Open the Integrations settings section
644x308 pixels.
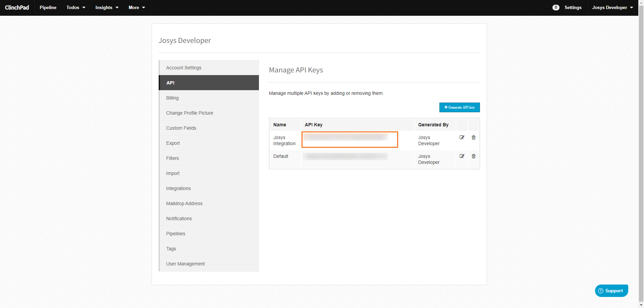tap(209, 188)
